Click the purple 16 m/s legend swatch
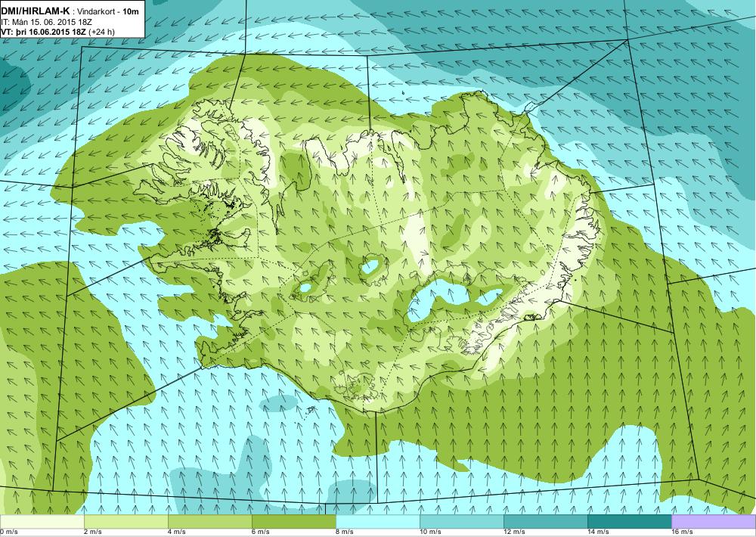This screenshot has width=756, height=537. point(714,521)
